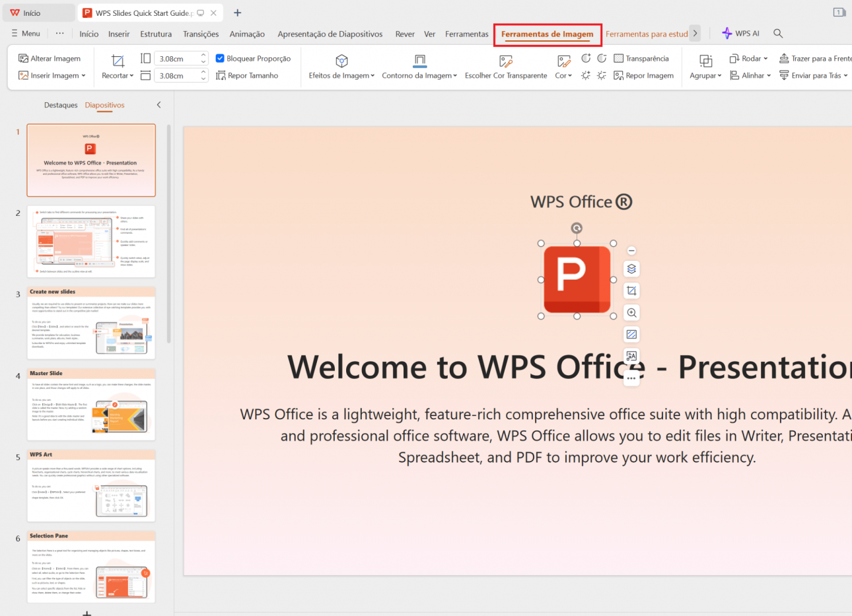Select slide 5 thumbnail WPS Art
This screenshot has height=616, width=852.
coord(91,486)
